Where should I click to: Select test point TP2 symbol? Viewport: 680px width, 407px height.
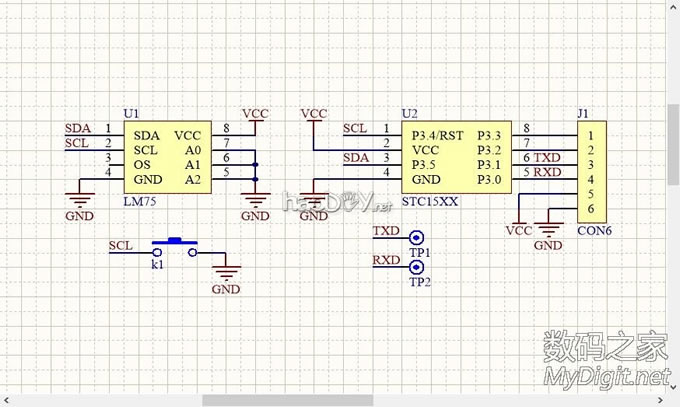pos(415,266)
